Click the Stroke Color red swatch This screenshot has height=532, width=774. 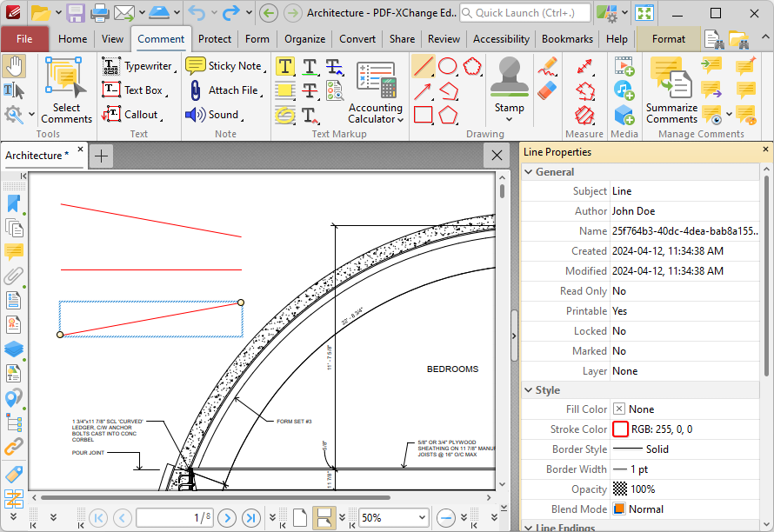tap(620, 429)
